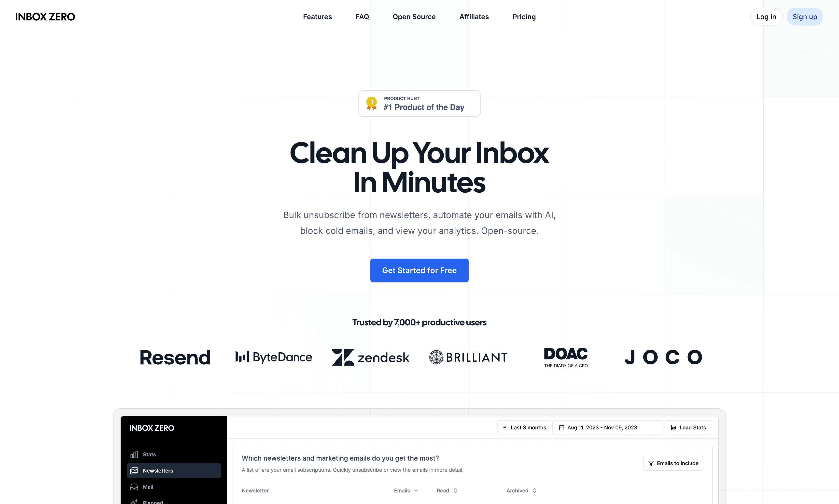Image resolution: width=839 pixels, height=504 pixels.
Task: Click the Pricing navigation menu item
Action: click(x=524, y=17)
